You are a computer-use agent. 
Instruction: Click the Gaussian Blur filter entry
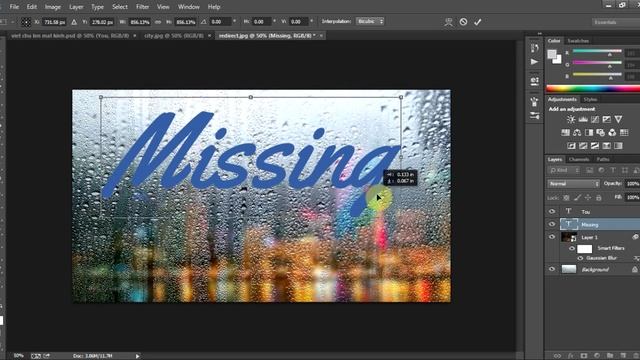click(x=601, y=258)
